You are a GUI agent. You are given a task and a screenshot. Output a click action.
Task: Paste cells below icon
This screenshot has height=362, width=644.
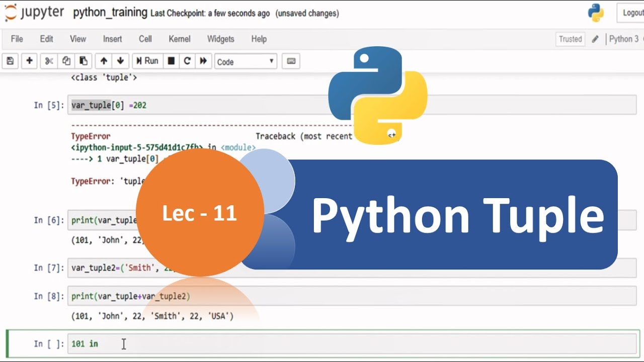[x=84, y=61]
